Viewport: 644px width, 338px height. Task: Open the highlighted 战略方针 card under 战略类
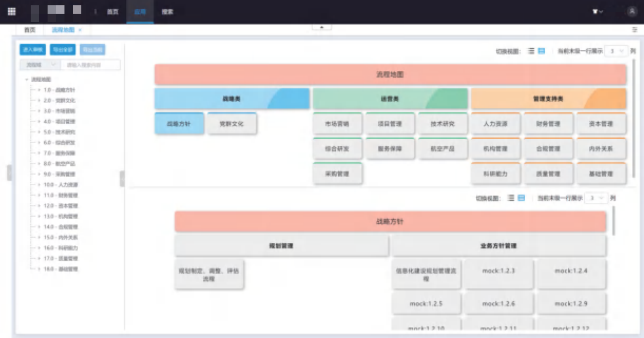tap(179, 123)
